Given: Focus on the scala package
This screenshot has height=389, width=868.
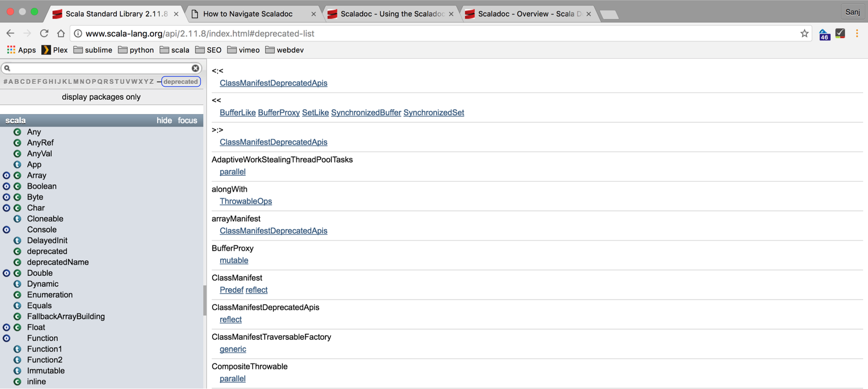Looking at the screenshot, I should [188, 121].
